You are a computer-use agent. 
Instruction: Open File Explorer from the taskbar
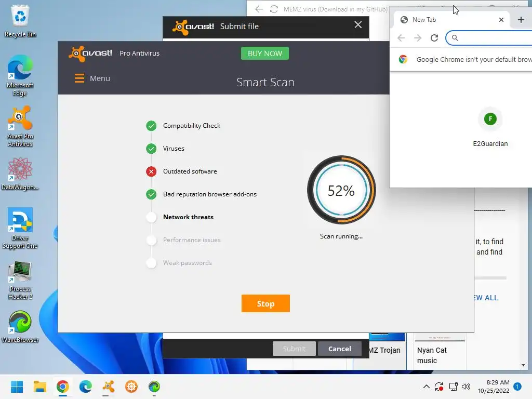pyautogui.click(x=39, y=387)
